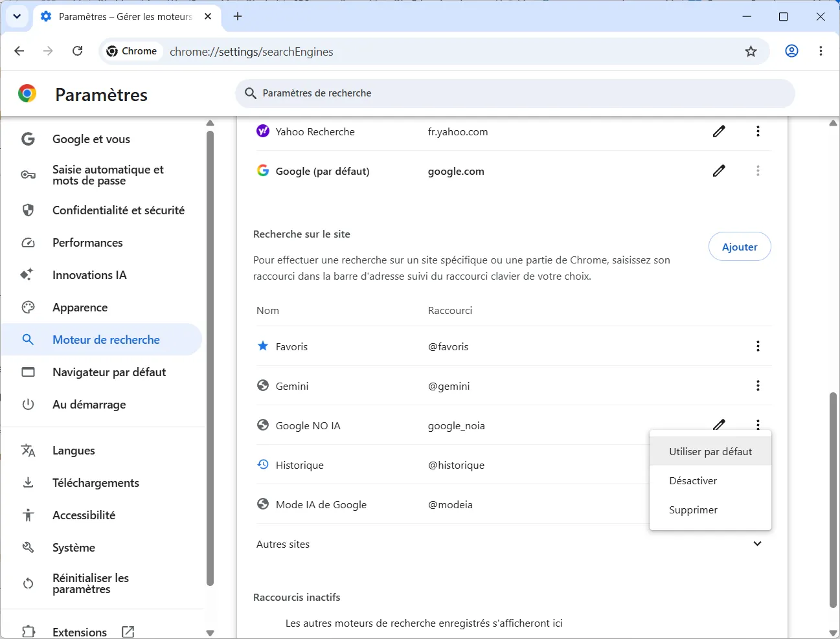
Task: Open the tab search dropdown arrow
Action: click(17, 16)
